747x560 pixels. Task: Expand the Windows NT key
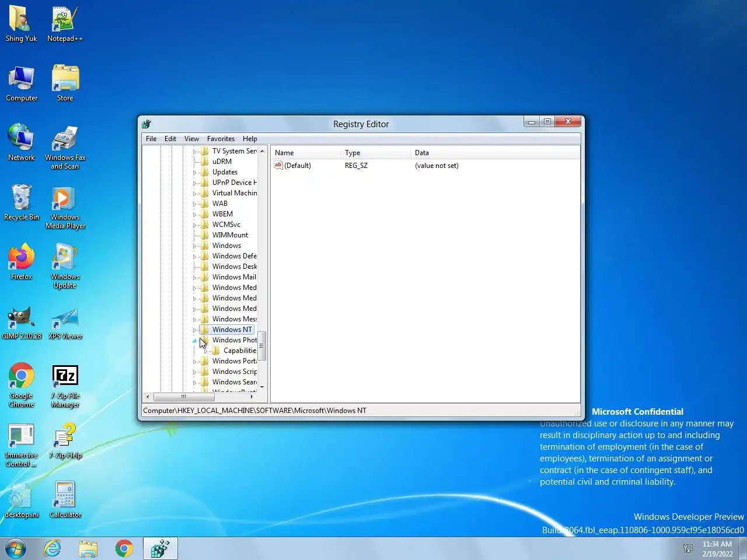(194, 330)
